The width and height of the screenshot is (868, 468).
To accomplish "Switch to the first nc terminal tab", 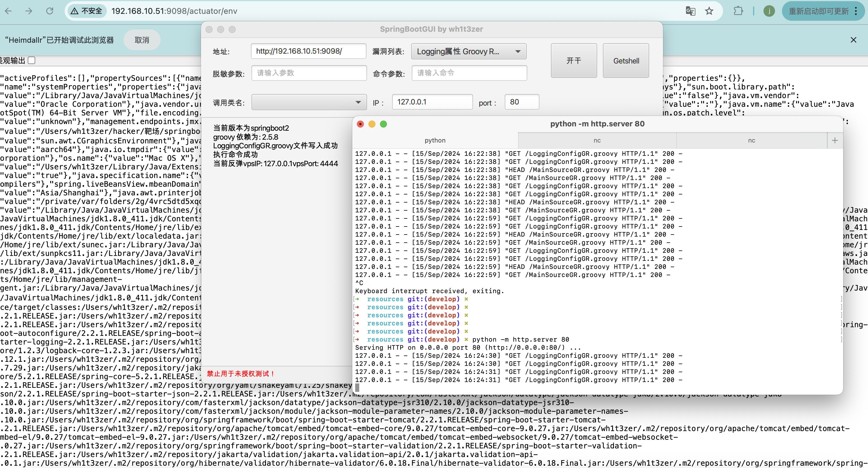I will pyautogui.click(x=597, y=141).
